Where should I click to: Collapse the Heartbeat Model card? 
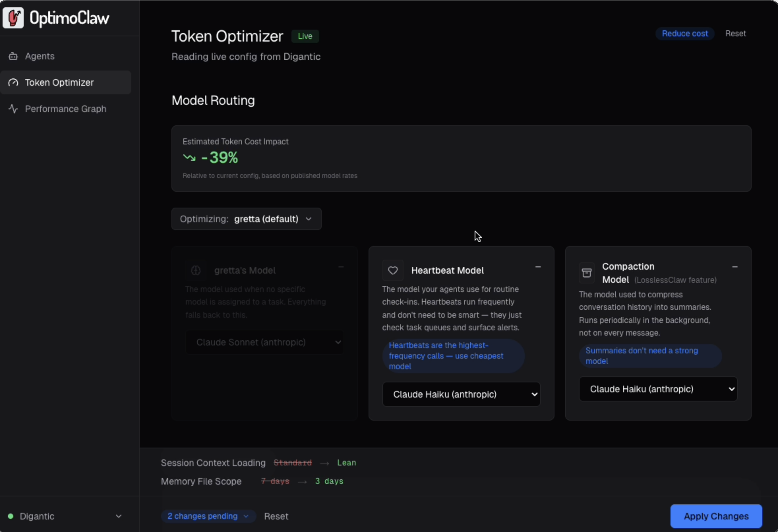538,267
